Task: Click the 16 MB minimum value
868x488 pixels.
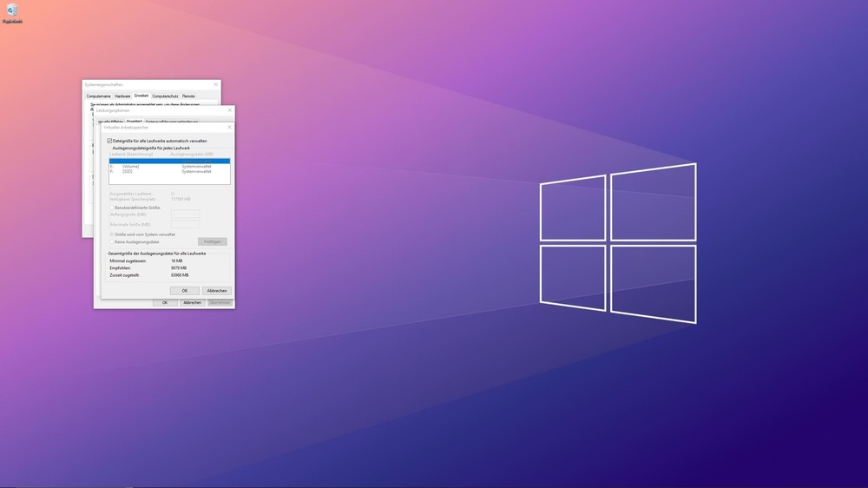Action: [176, 260]
